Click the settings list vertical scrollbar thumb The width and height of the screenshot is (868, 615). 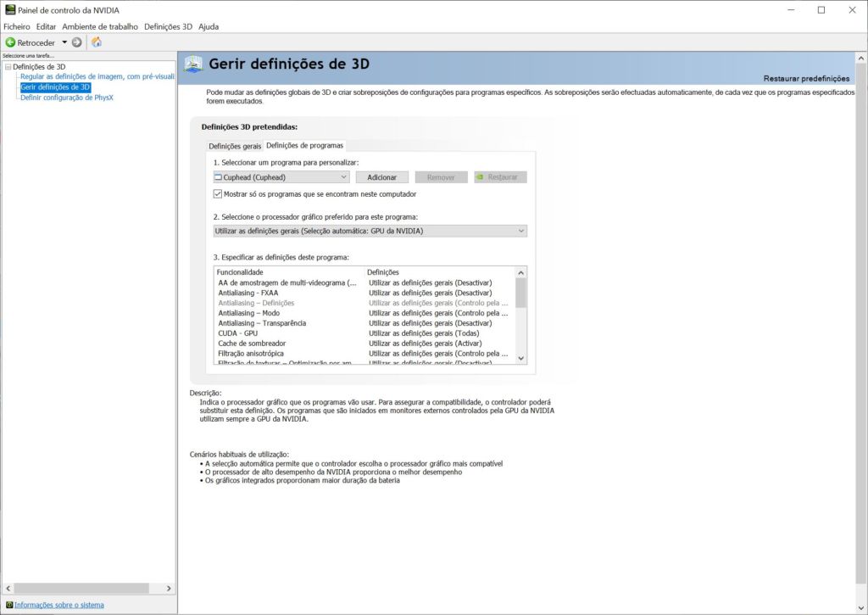click(521, 293)
